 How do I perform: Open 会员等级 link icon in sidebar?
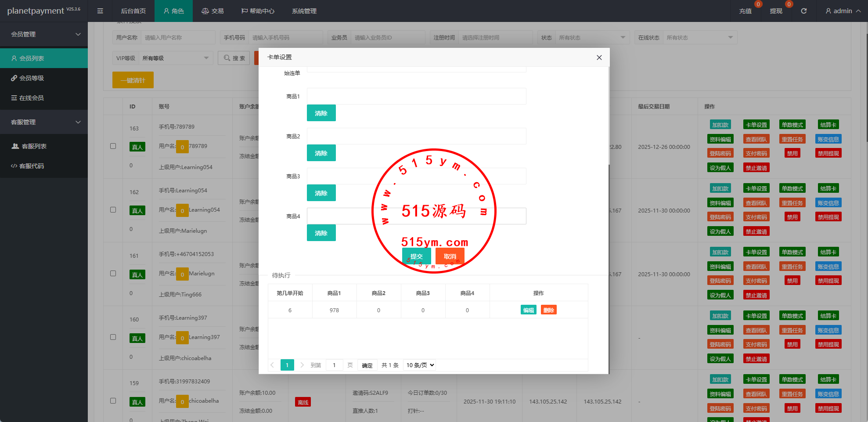(14, 78)
